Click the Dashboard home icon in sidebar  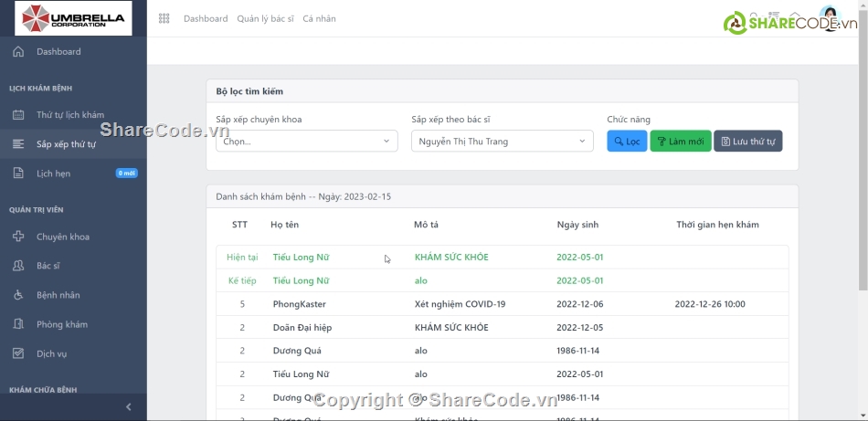click(18, 52)
